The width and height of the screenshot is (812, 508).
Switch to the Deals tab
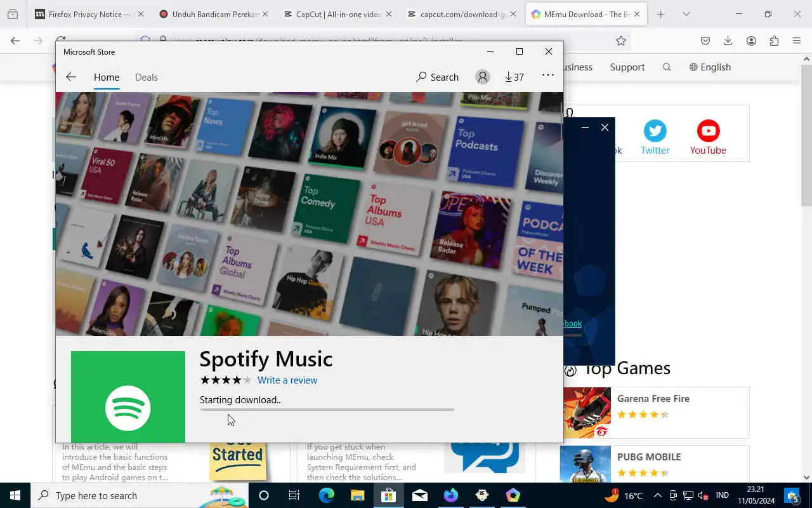tap(147, 77)
